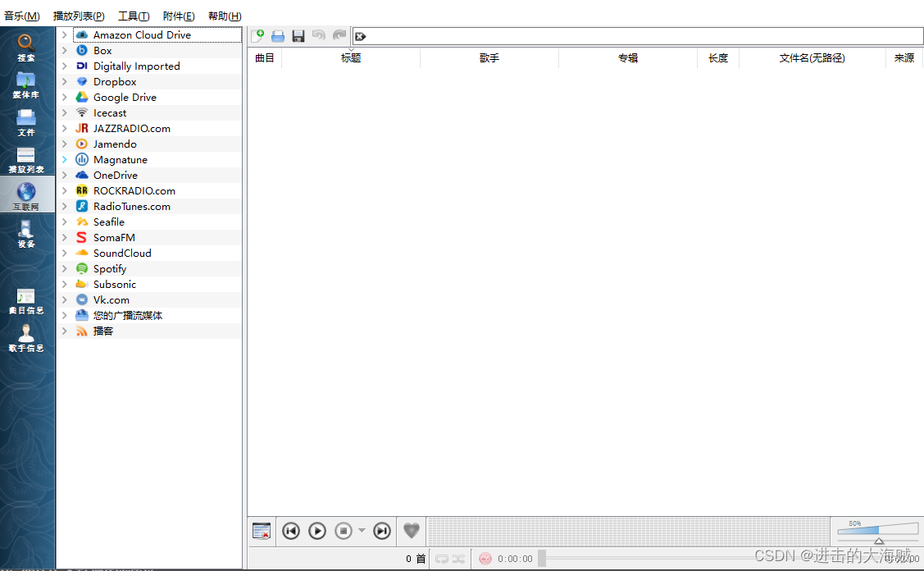Open the 附件(E) menu
This screenshot has width=924, height=571.
(179, 16)
